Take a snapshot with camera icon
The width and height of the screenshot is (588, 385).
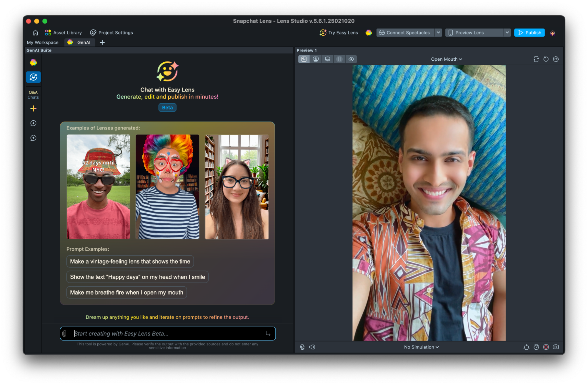556,347
